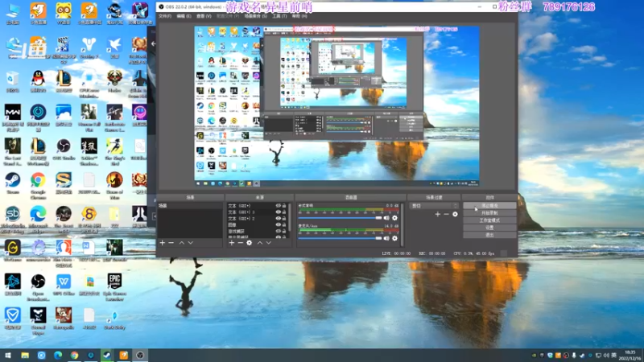The height and width of the screenshot is (362, 644).
Task: Select the Recycle Bin desktop icon
Action: point(12,82)
